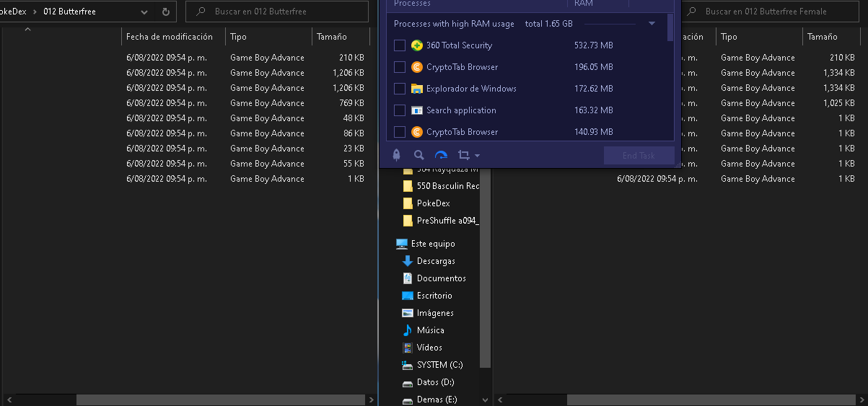Click the crop tool icon
This screenshot has width=868, height=406.
pos(463,155)
